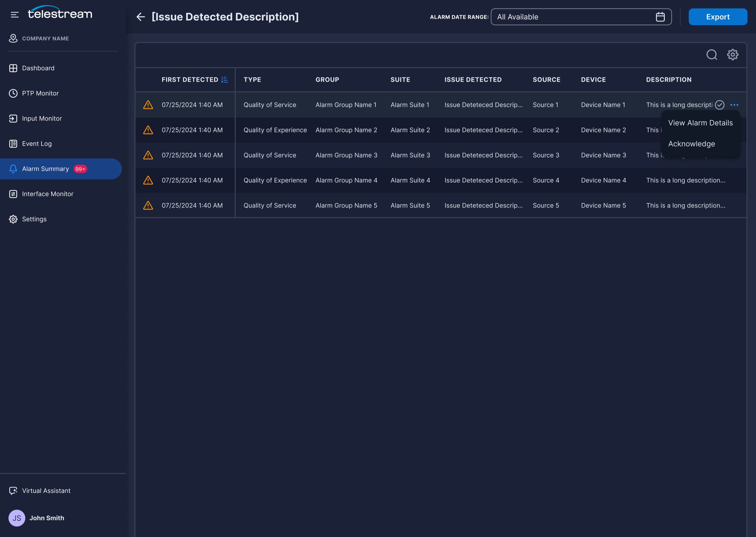The image size is (756, 537).
Task: Choose View Alarm Details in context menu
Action: [701, 123]
